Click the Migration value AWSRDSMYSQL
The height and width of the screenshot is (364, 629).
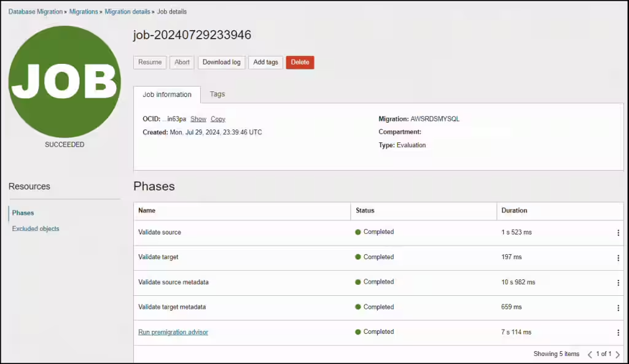coord(435,119)
